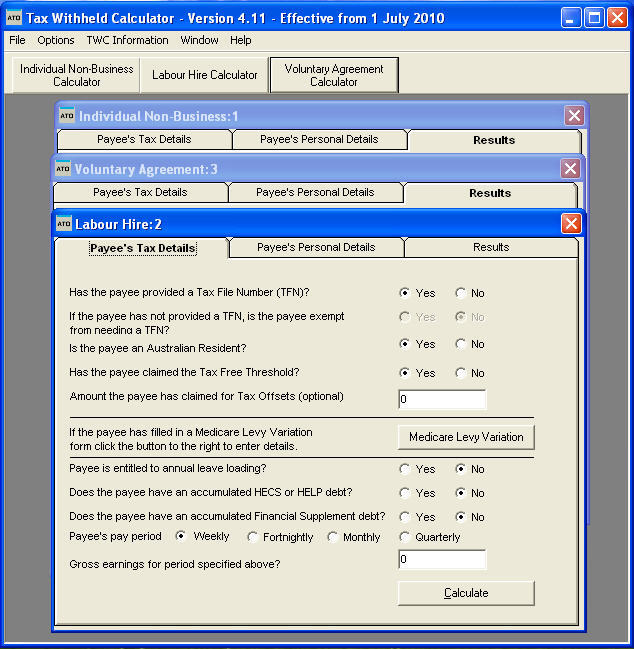Select Payee's Tax Details tab in Voluntary Agreement:3
The width and height of the screenshot is (634, 649).
[x=140, y=192]
